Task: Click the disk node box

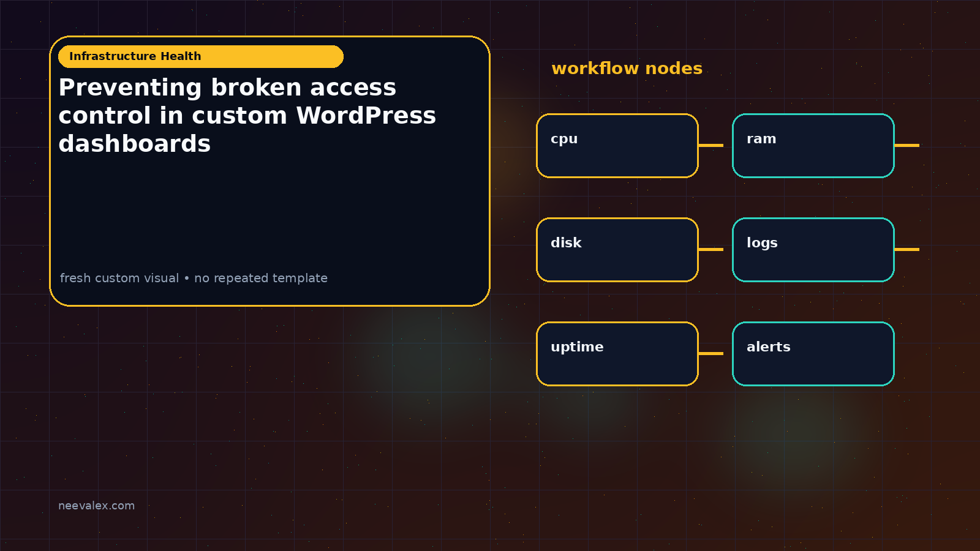Action: click(617, 250)
